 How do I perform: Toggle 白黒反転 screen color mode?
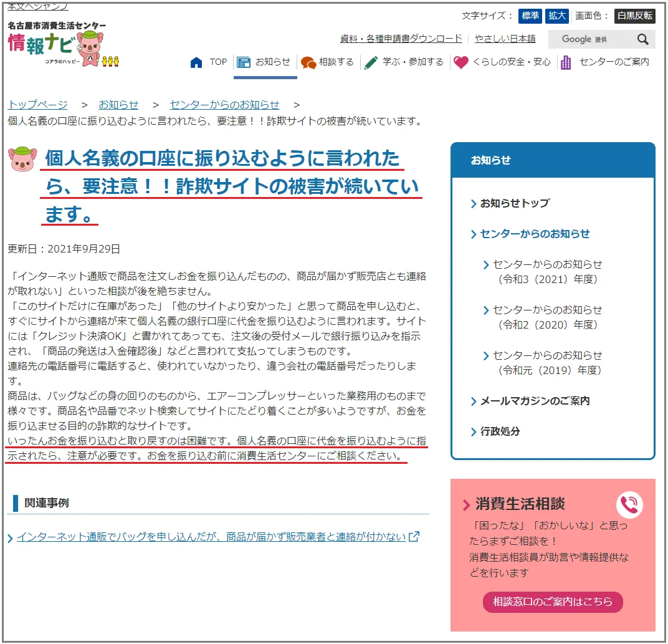tap(634, 16)
